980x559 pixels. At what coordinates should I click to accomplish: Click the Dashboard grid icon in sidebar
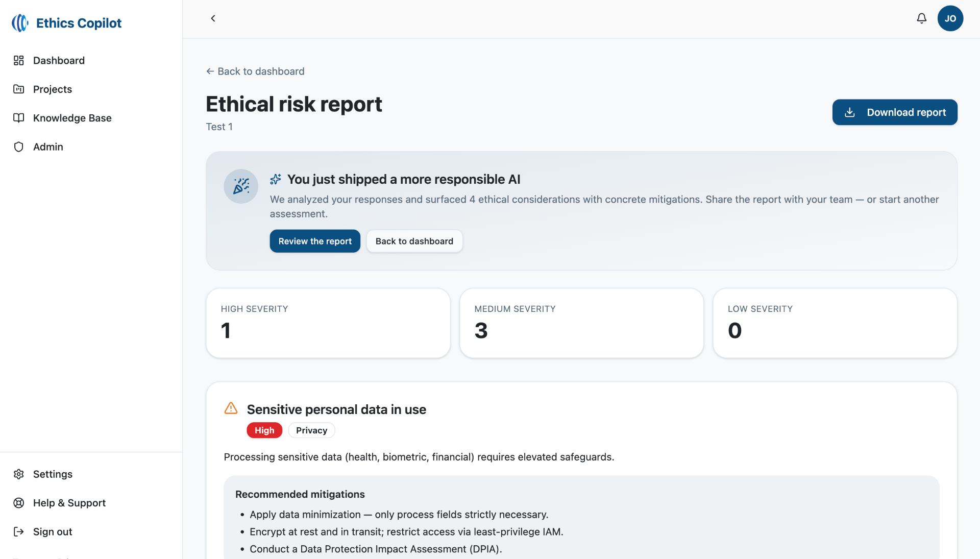(x=19, y=60)
